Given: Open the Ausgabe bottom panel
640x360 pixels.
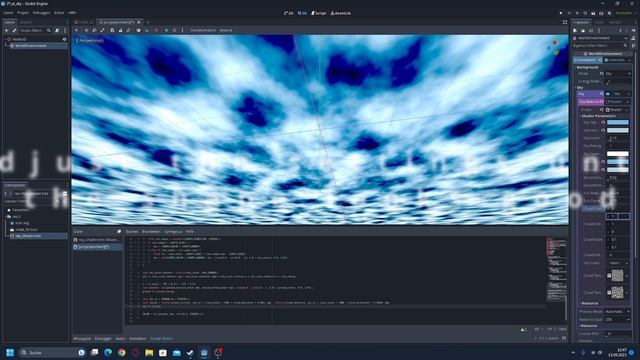Looking at the screenshot, I should tap(82, 339).
